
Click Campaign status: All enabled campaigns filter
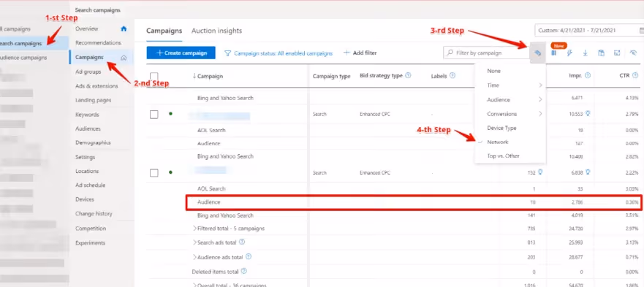pyautogui.click(x=279, y=53)
